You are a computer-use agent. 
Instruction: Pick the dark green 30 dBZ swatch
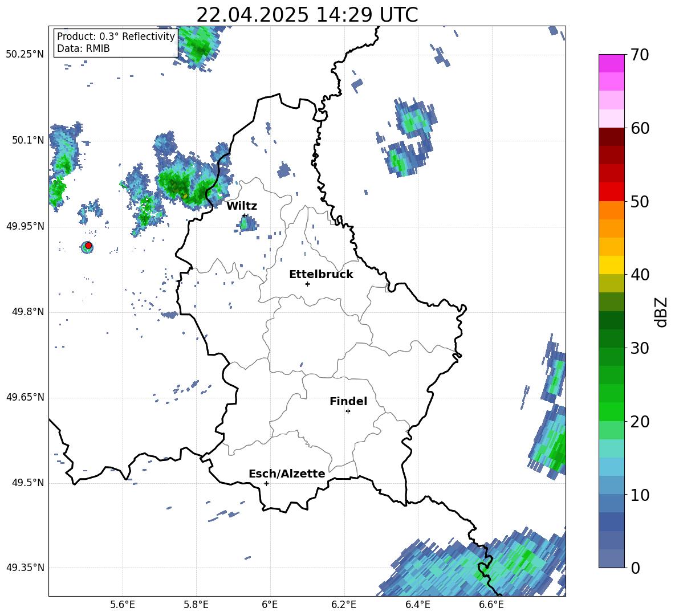pyautogui.click(x=611, y=338)
